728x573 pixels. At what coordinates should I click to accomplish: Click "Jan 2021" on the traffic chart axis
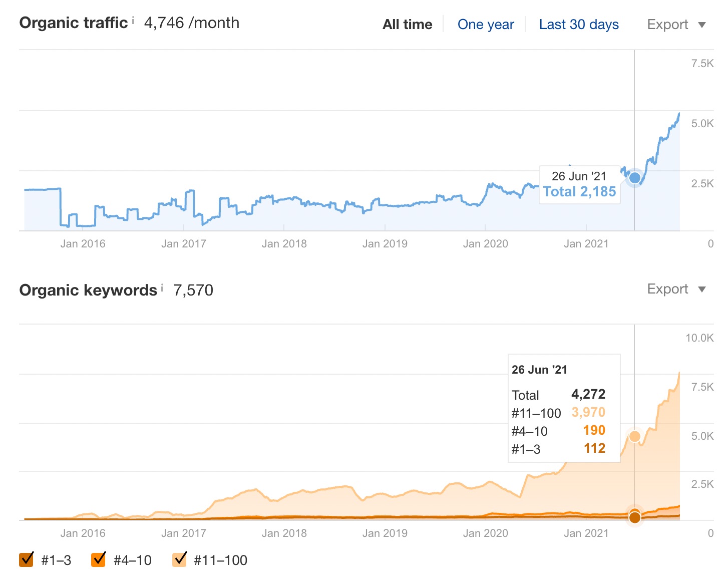pyautogui.click(x=586, y=244)
